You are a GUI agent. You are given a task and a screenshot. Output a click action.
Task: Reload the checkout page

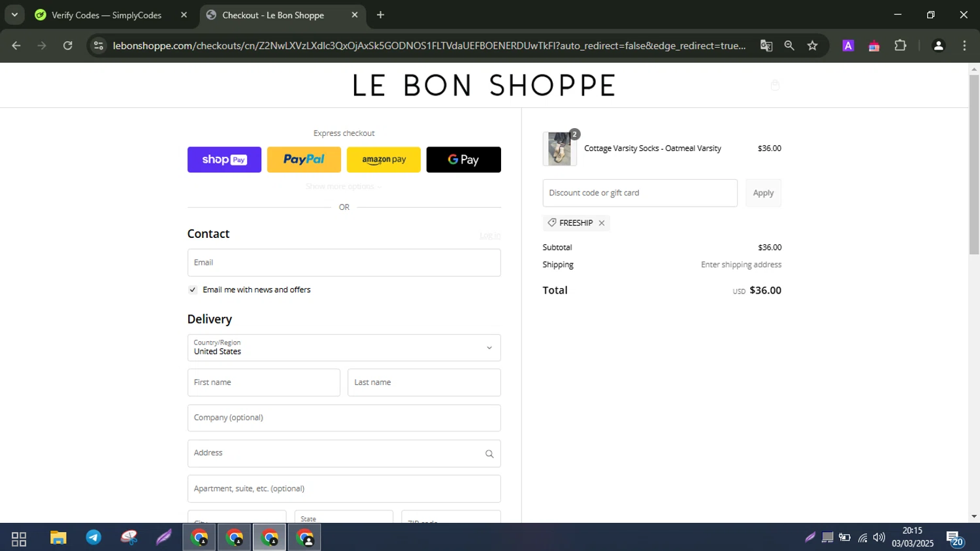(x=67, y=46)
